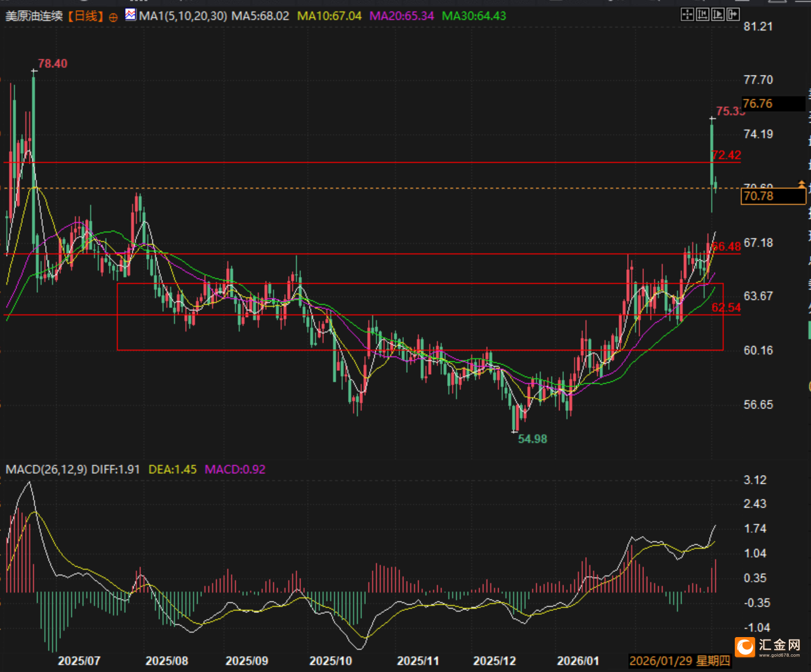811x672 pixels.
Task: Select the MA10:67.04 yellow average label
Action: (x=329, y=16)
